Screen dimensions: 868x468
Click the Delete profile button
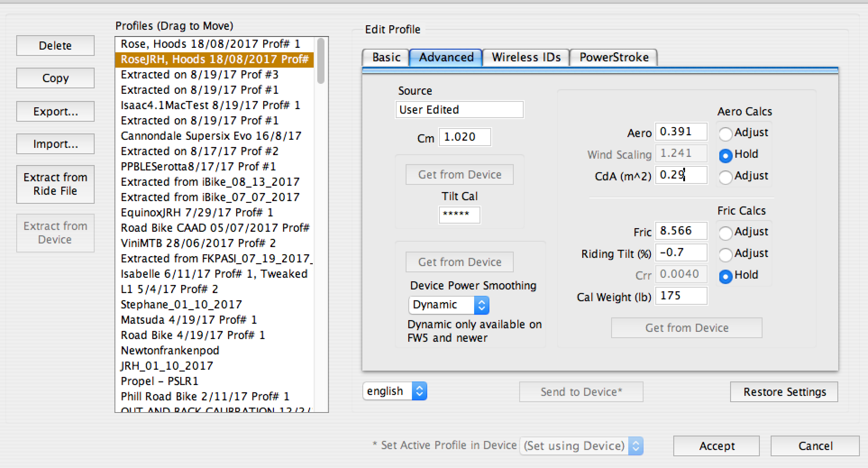point(55,46)
